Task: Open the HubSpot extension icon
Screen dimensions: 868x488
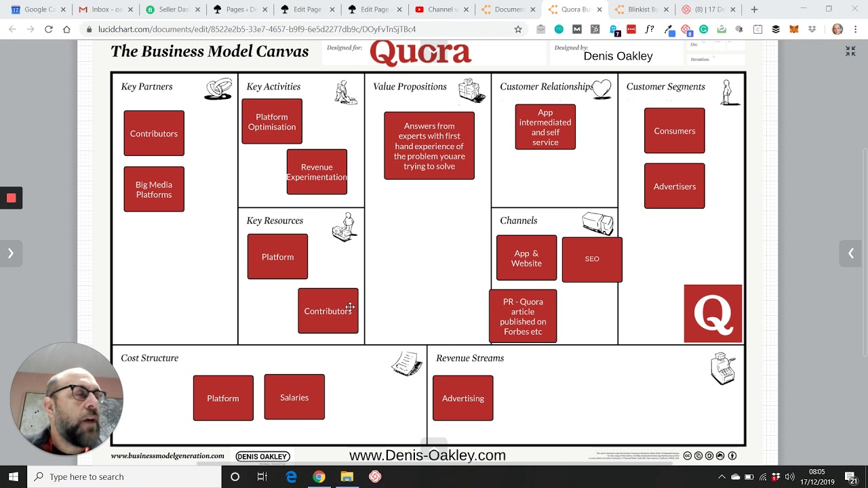Action: tap(595, 29)
